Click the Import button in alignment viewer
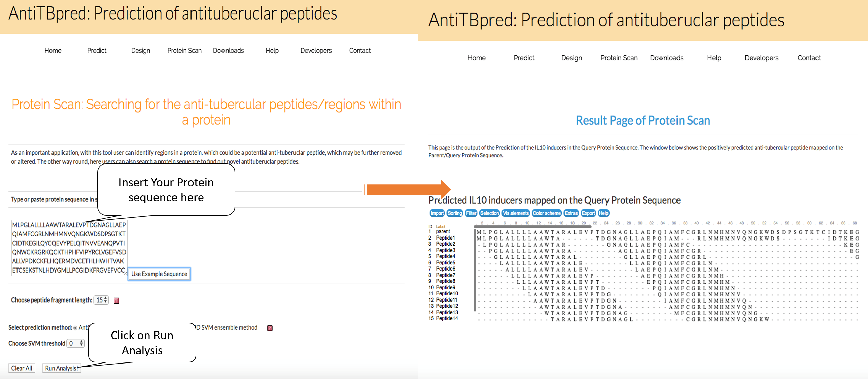The image size is (868, 379). (437, 213)
